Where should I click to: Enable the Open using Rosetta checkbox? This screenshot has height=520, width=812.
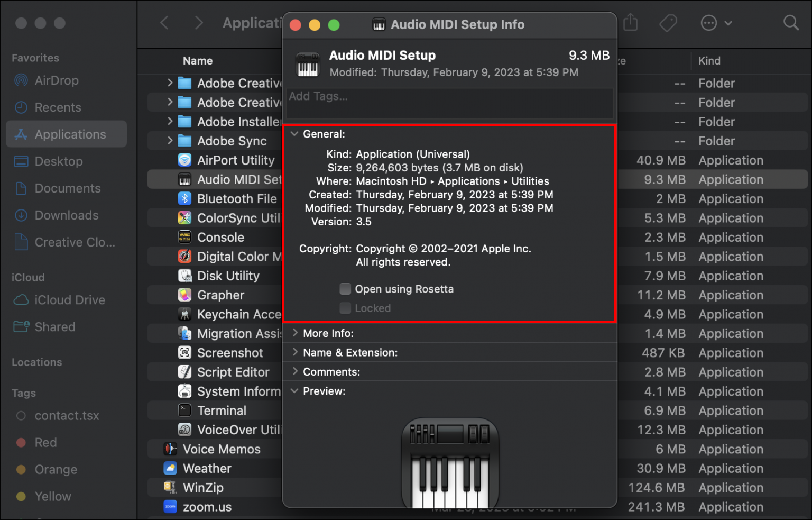345,289
